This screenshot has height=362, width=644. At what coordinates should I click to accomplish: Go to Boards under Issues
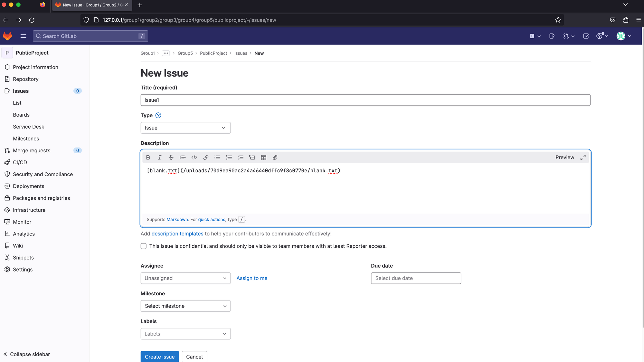point(21,115)
